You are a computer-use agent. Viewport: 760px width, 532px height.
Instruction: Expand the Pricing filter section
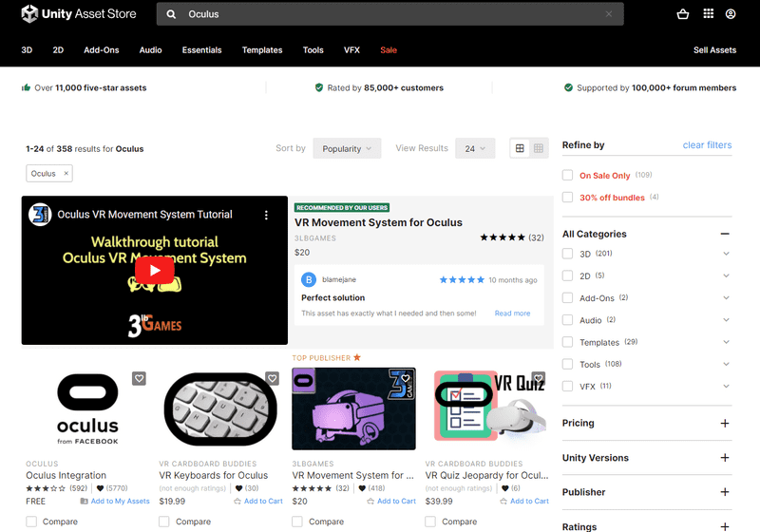[x=725, y=423]
